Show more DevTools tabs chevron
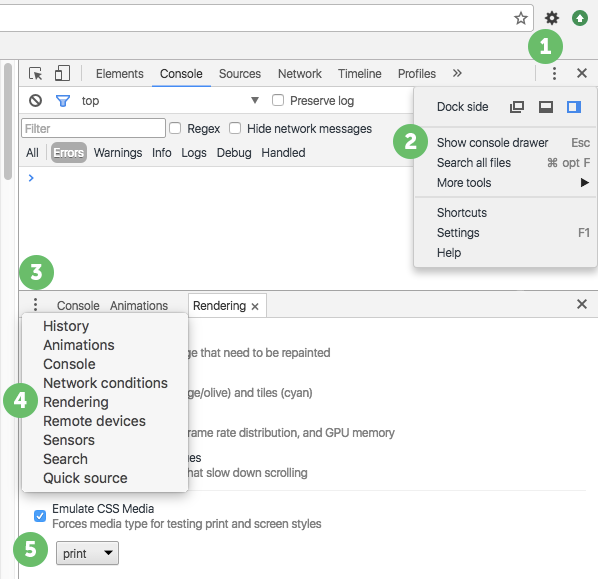598x579 pixels. tap(457, 73)
